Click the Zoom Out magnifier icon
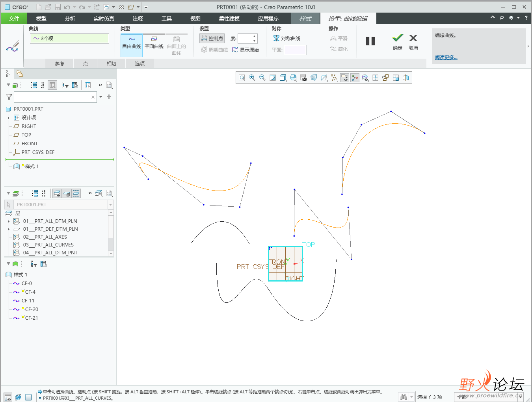Viewport: 532px width, 402px height. click(x=262, y=78)
